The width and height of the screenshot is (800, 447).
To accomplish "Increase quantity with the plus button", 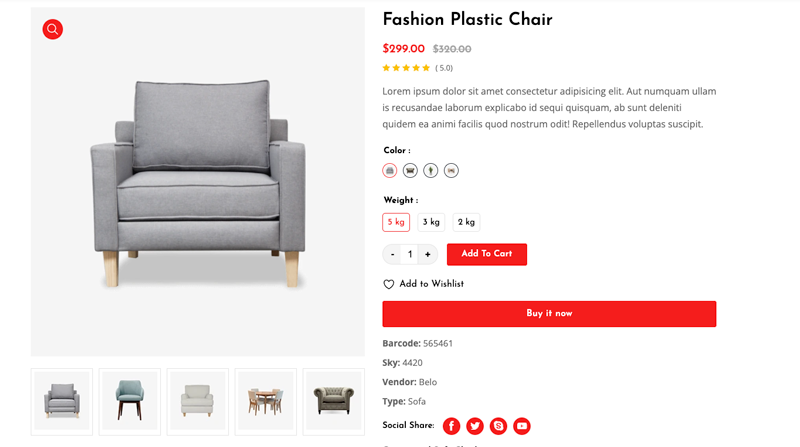I will click(x=428, y=254).
